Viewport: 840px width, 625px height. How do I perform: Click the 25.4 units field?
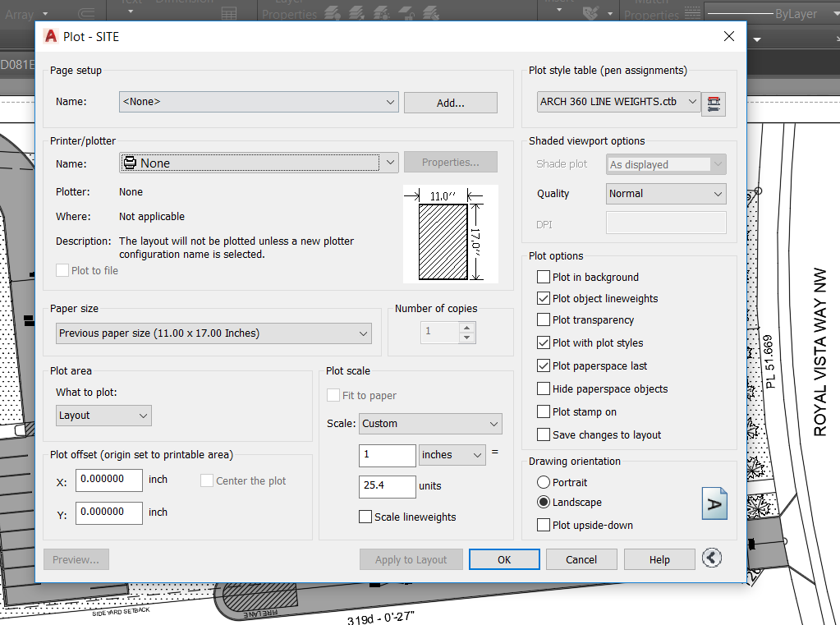[388, 486]
